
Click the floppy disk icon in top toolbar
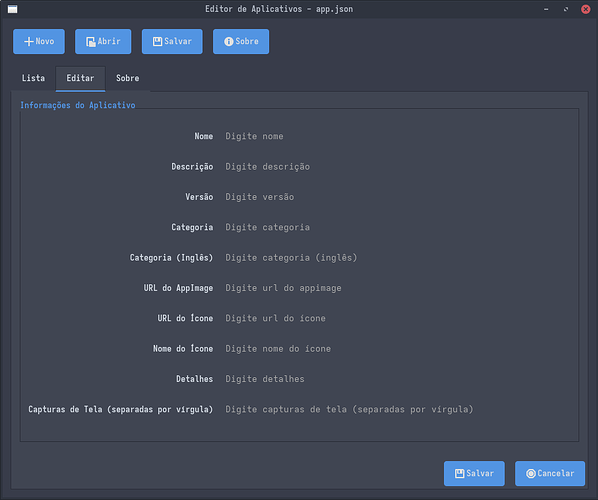click(158, 42)
